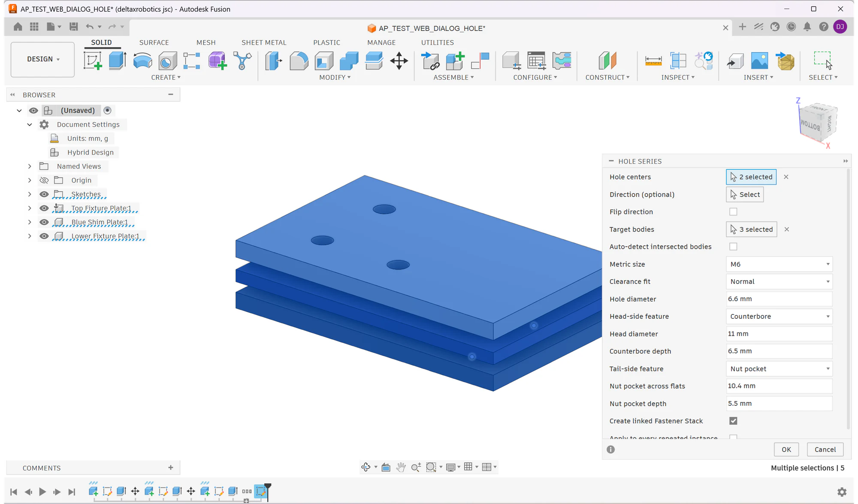
Task: Toggle visibility of the Sketches folder
Action: coord(44,194)
